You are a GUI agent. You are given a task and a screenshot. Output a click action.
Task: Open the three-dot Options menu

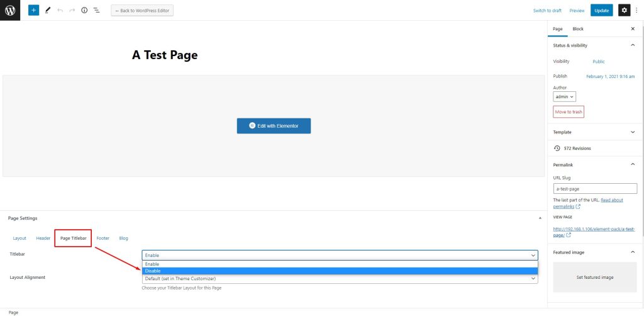(636, 10)
